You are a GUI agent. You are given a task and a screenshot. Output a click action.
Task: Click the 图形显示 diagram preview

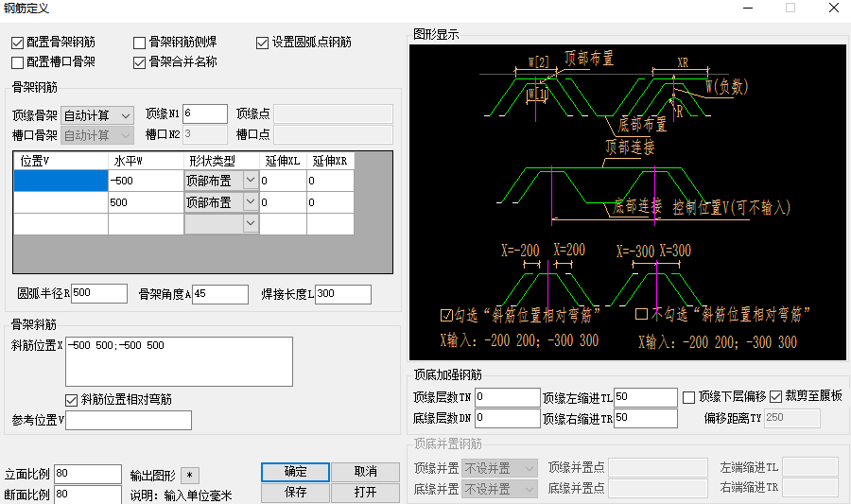[x=628, y=202]
